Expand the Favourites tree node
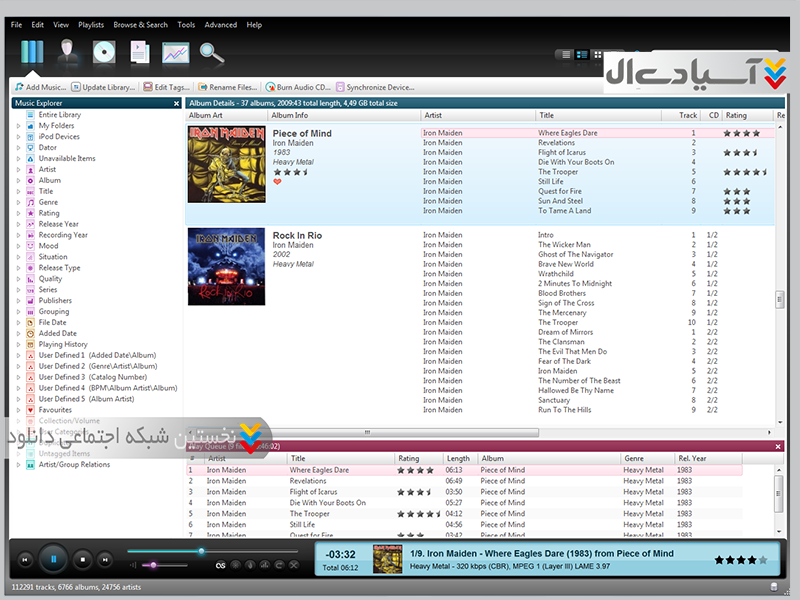800x600 pixels. click(18, 410)
